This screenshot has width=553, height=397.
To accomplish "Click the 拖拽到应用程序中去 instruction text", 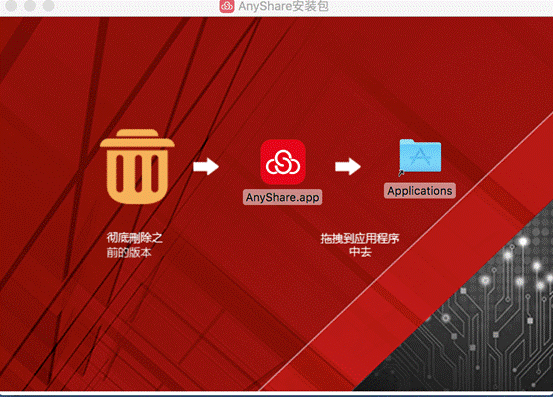I will tap(360, 245).
